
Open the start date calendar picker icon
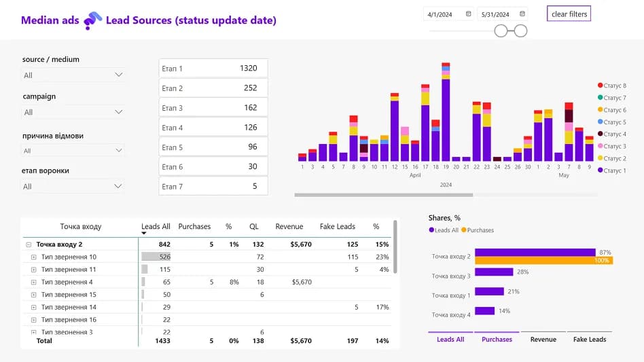point(468,14)
